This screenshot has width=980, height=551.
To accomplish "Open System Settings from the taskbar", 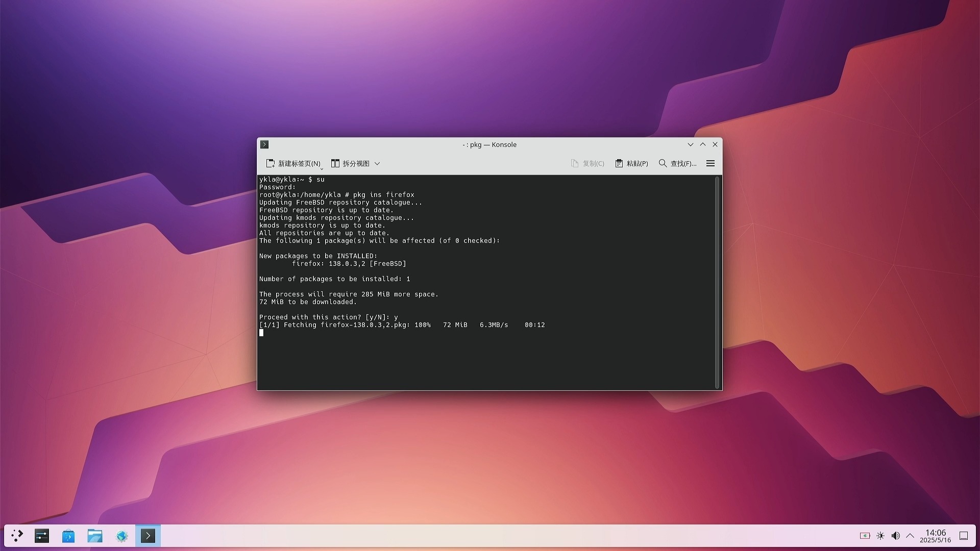I will [42, 536].
